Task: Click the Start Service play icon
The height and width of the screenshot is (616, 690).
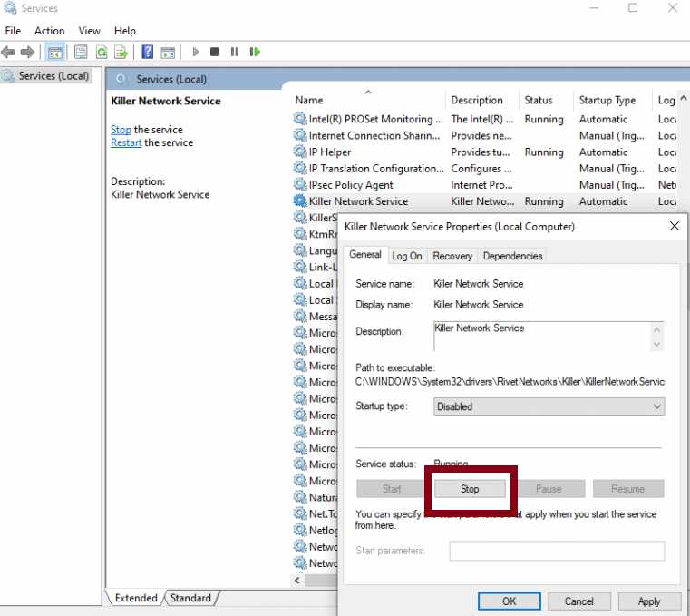Action: 196,52
